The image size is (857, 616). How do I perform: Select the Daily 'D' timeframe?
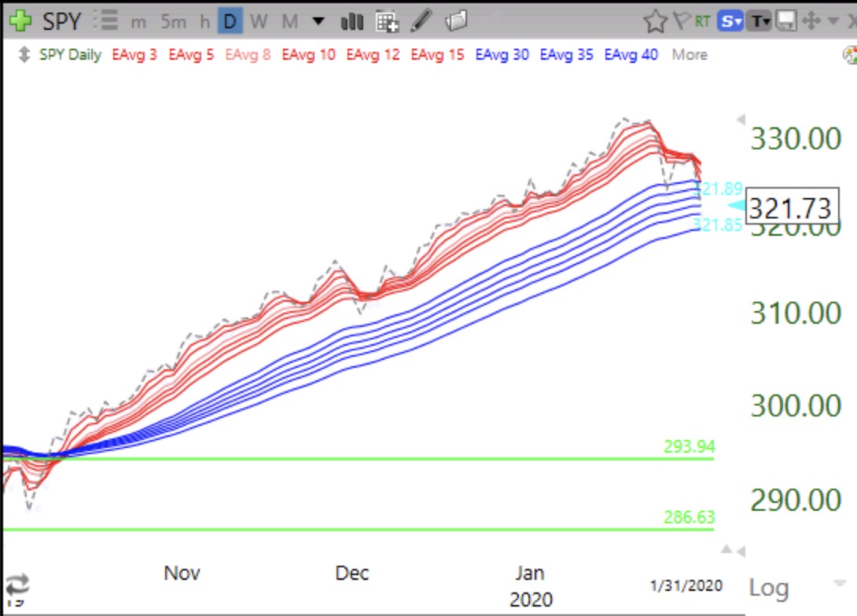point(230,21)
